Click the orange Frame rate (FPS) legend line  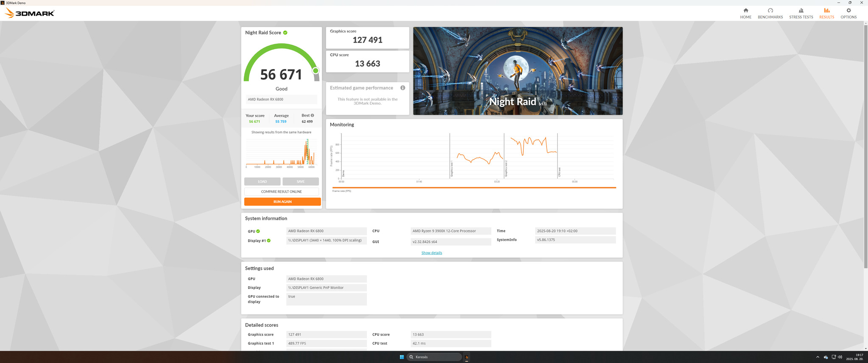(474, 187)
